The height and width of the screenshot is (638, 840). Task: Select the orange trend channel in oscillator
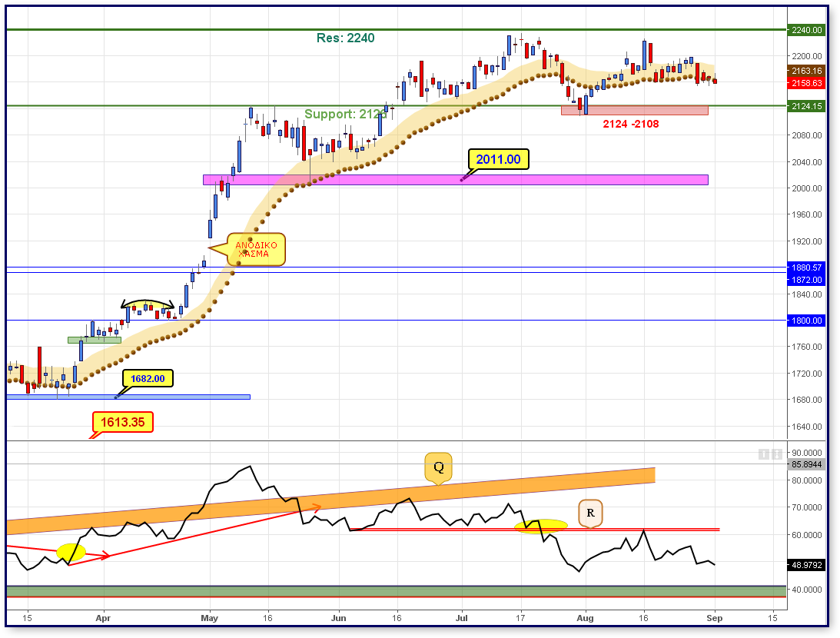[330, 501]
